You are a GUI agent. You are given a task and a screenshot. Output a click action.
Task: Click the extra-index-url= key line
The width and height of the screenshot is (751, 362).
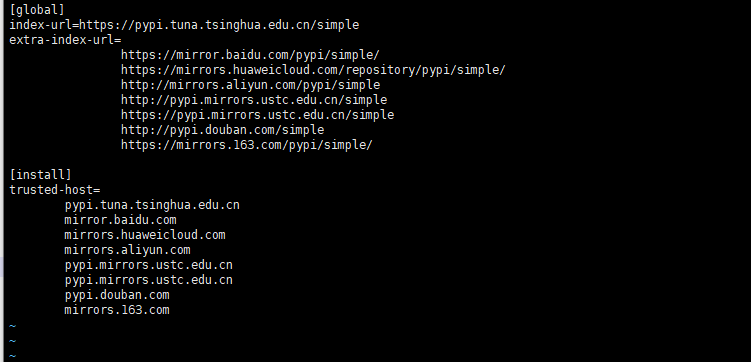(66, 40)
